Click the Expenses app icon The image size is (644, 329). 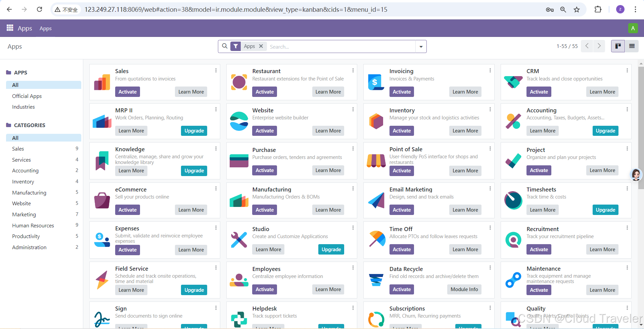pos(102,240)
